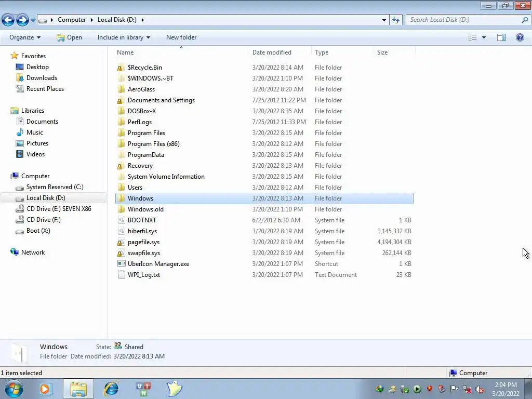Viewport: 532px width, 399px height.
Task: Select Network in the navigation pane
Action: click(33, 252)
